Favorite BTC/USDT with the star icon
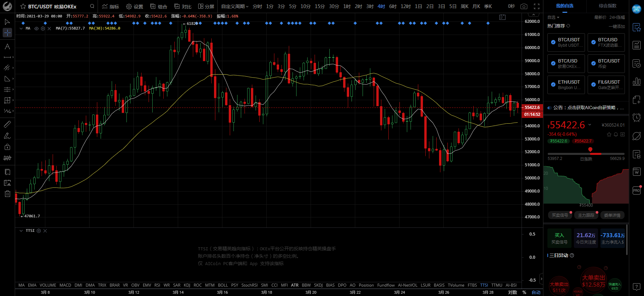Screen dimensions: 644x296 pyautogui.click(x=23, y=6)
